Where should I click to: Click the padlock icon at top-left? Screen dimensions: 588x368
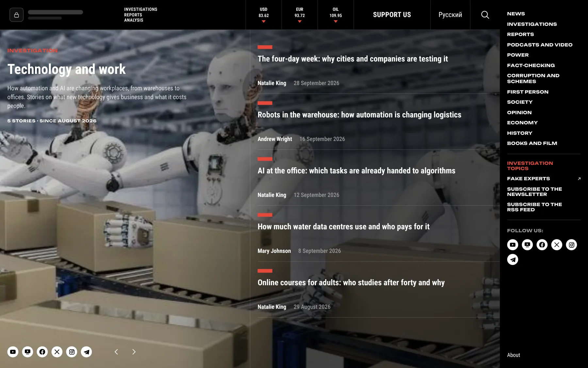pos(16,15)
